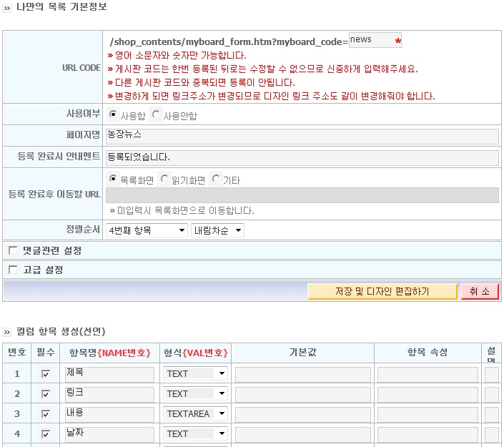Open the TEXT format dropdown for 제목 row
Image resolution: width=504 pixels, height=447 pixels.
(195, 373)
